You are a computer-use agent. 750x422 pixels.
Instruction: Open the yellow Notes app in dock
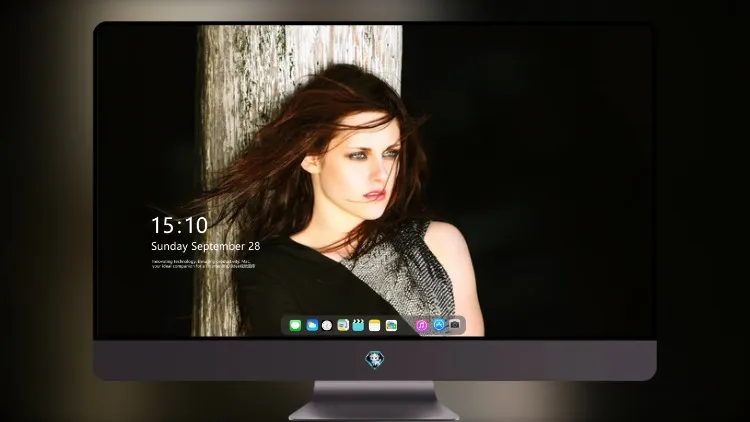[375, 325]
